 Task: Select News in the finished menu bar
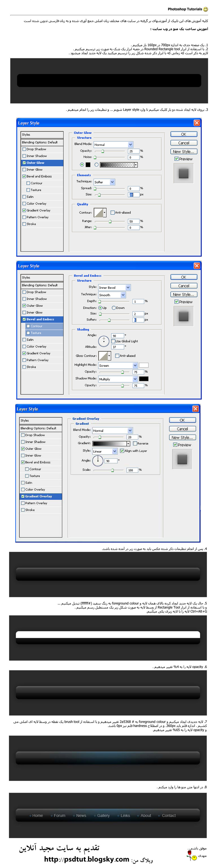[81, 816]
